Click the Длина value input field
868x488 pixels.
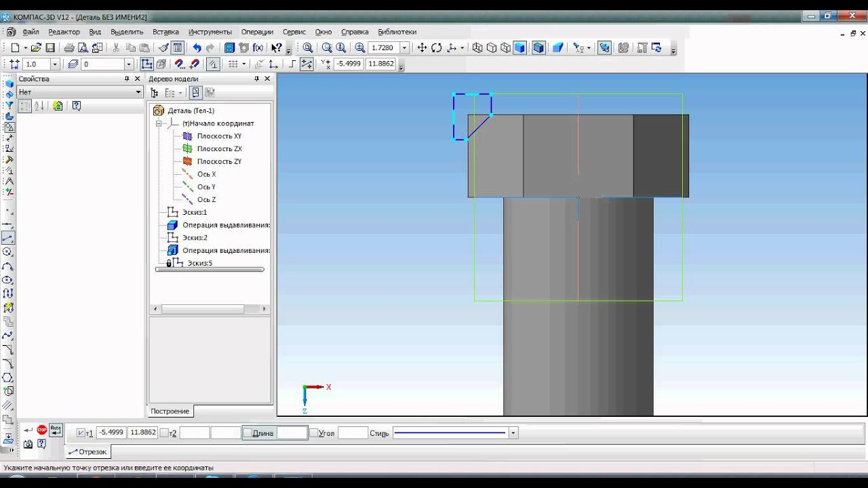(292, 432)
